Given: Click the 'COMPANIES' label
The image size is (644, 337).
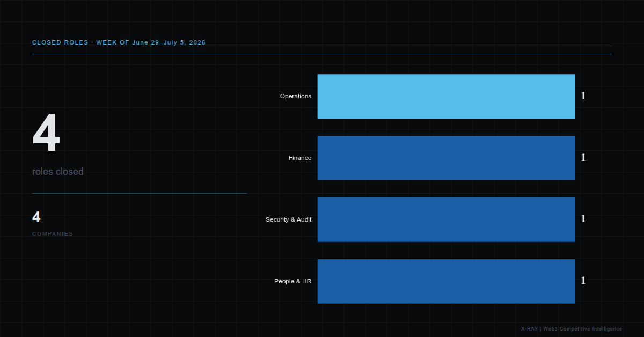Looking at the screenshot, I should click(x=53, y=234).
